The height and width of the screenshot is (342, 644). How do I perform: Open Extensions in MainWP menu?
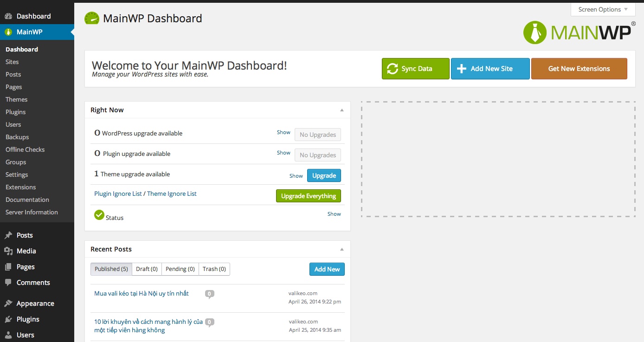click(x=20, y=187)
